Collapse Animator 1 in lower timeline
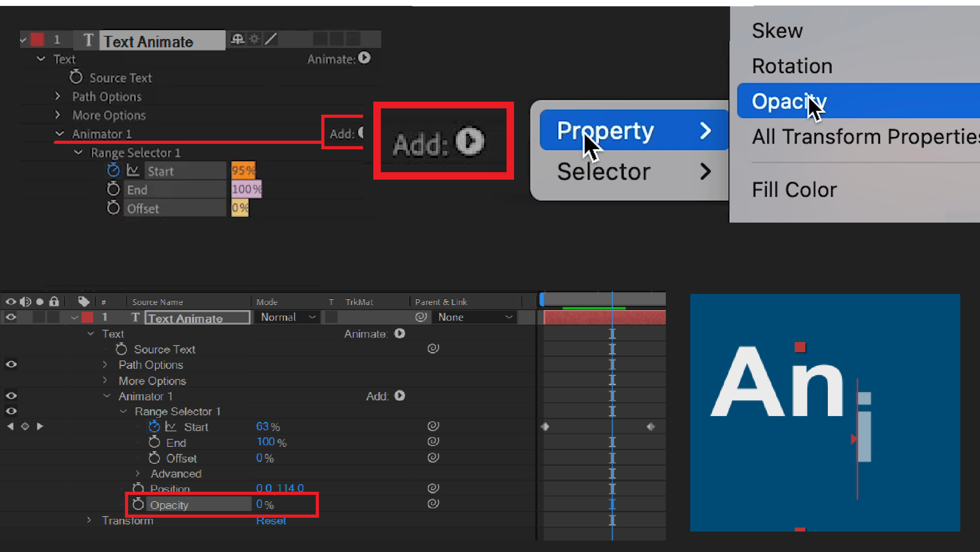 107,396
